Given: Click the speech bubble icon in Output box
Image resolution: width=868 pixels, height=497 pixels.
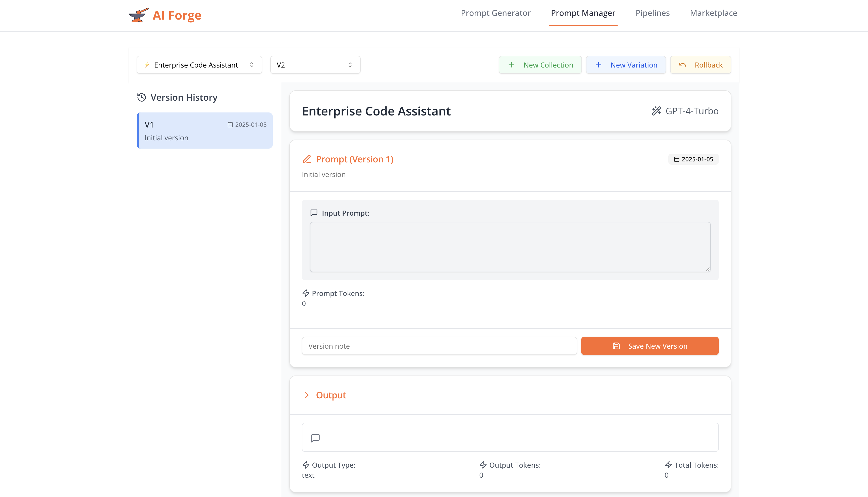Looking at the screenshot, I should tap(315, 438).
